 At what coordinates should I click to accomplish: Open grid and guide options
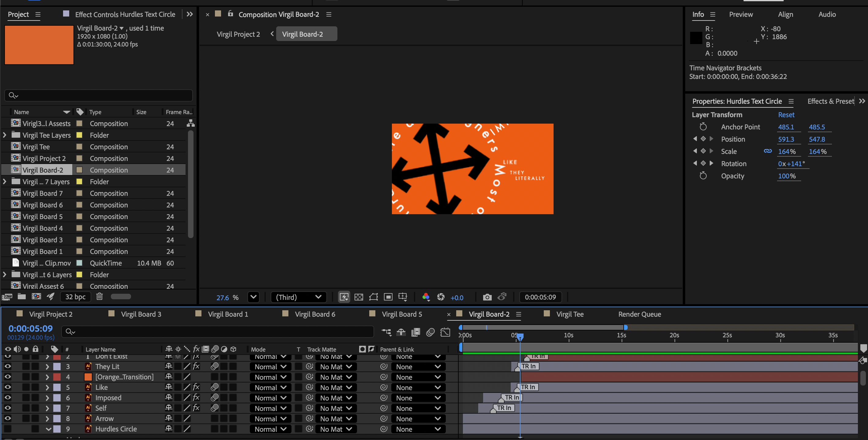click(403, 297)
